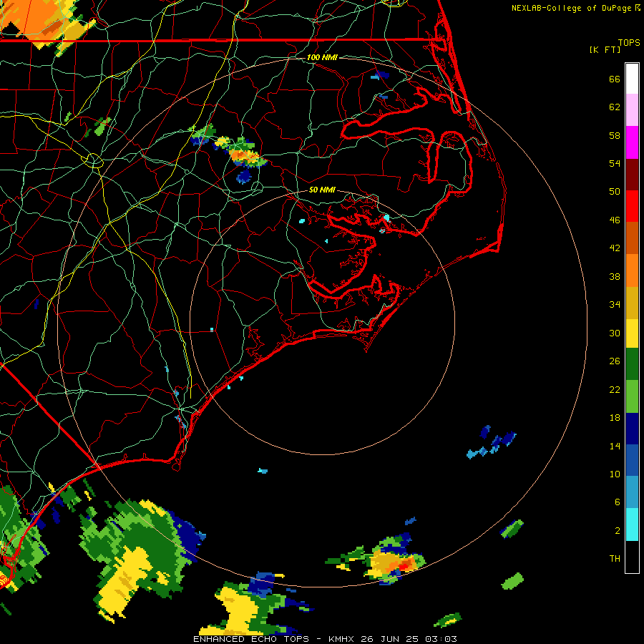The height and width of the screenshot is (644, 644).
Task: Pick the navy blue swatch in the legend
Action: tap(632, 429)
